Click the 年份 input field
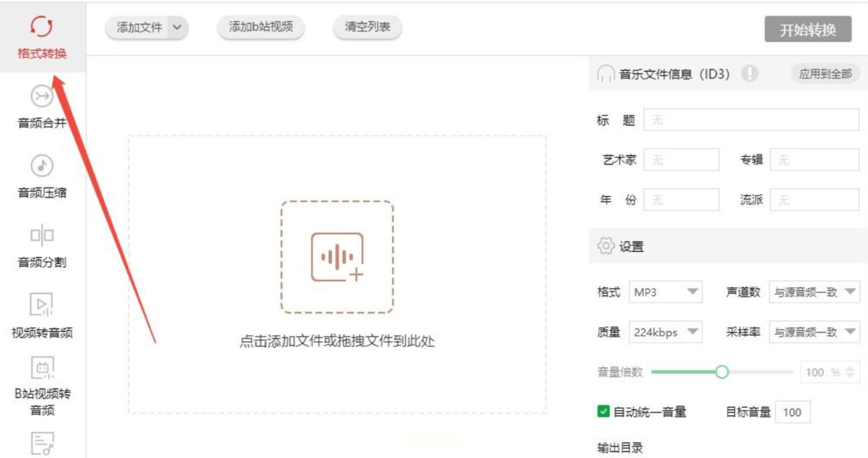This screenshot has width=868, height=458. (681, 199)
